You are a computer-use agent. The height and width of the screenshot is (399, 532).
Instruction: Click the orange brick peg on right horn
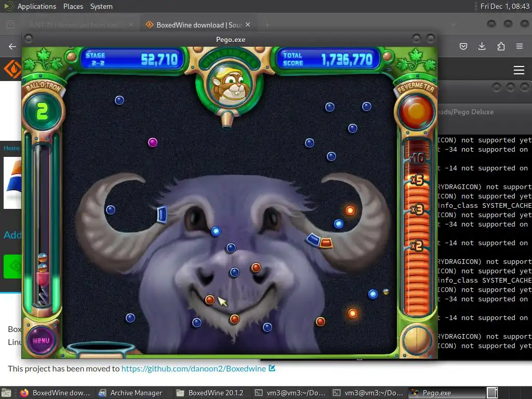coord(326,243)
